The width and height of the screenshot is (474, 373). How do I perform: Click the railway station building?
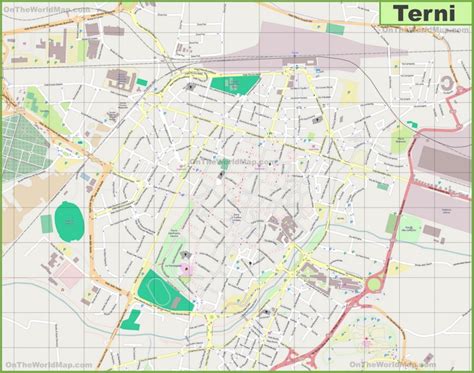(x=299, y=61)
